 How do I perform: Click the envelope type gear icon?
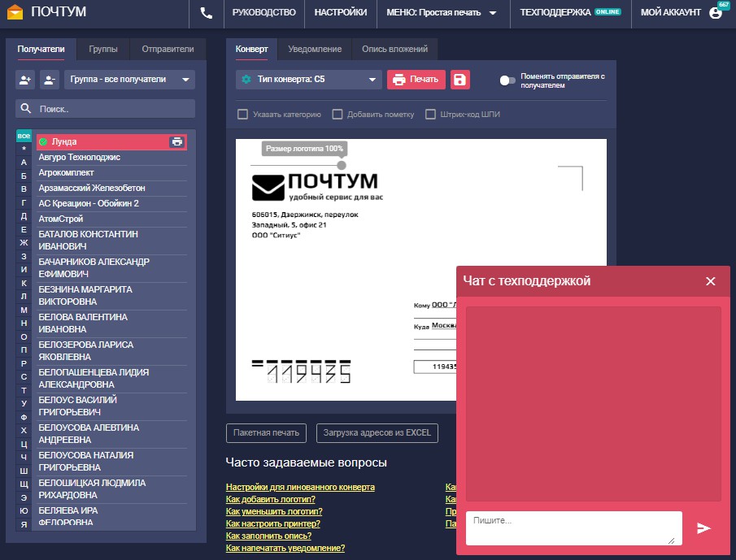(x=246, y=80)
